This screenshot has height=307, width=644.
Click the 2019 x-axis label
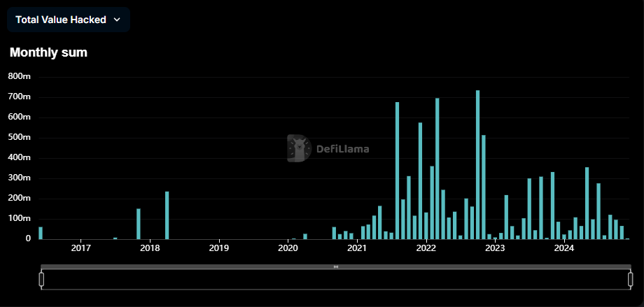click(x=219, y=248)
